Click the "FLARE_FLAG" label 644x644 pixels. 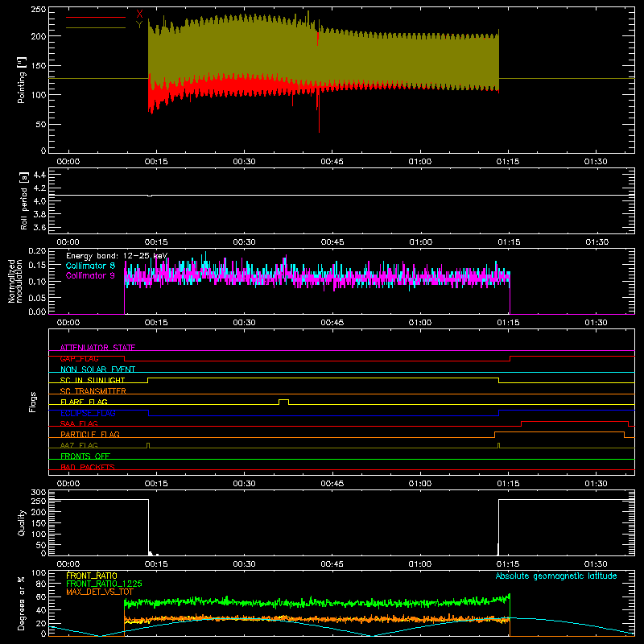[x=84, y=402]
